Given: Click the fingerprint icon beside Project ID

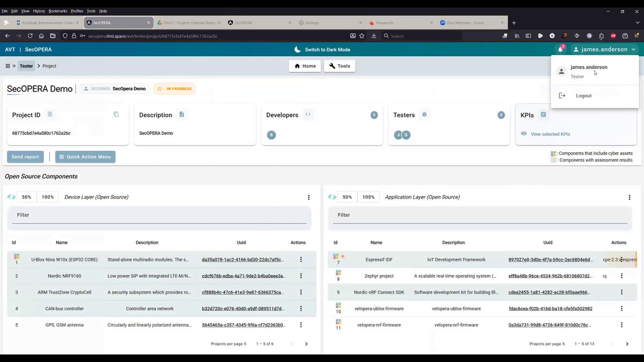Looking at the screenshot, I should [50, 114].
